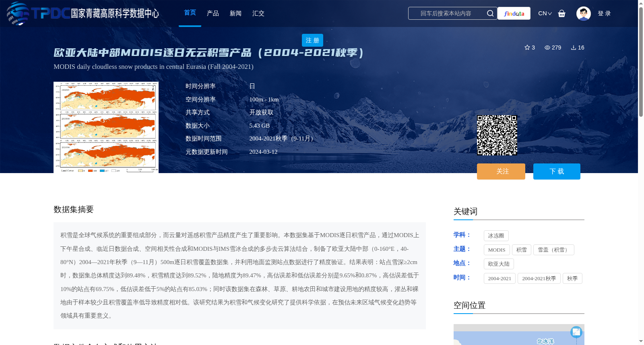This screenshot has height=345, width=644.
Task: Select the 积雪 keyword tag
Action: tap(522, 250)
